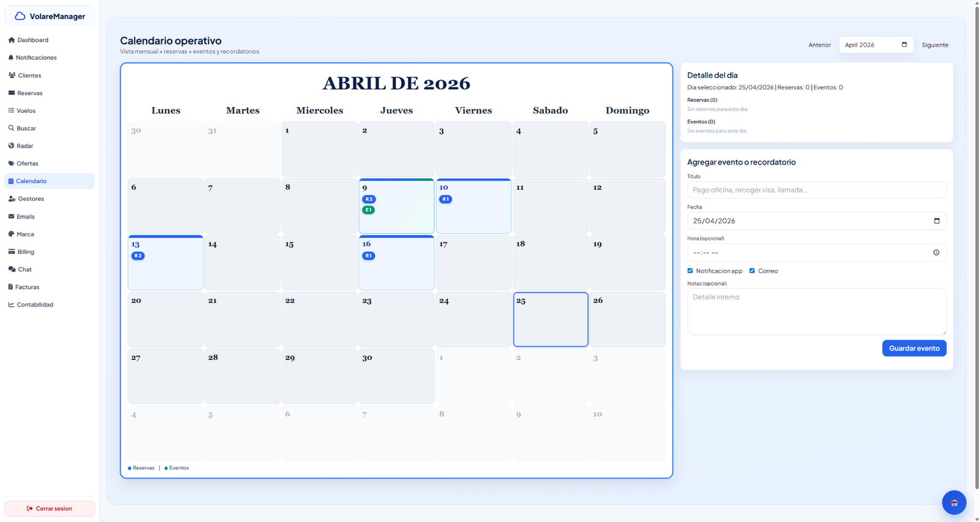Click the Fecha date field
This screenshot has height=522, width=980.
point(816,221)
